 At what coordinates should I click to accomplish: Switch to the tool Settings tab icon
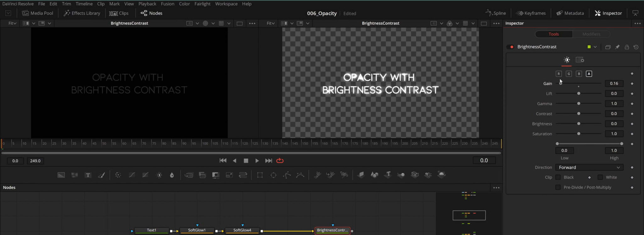580,60
